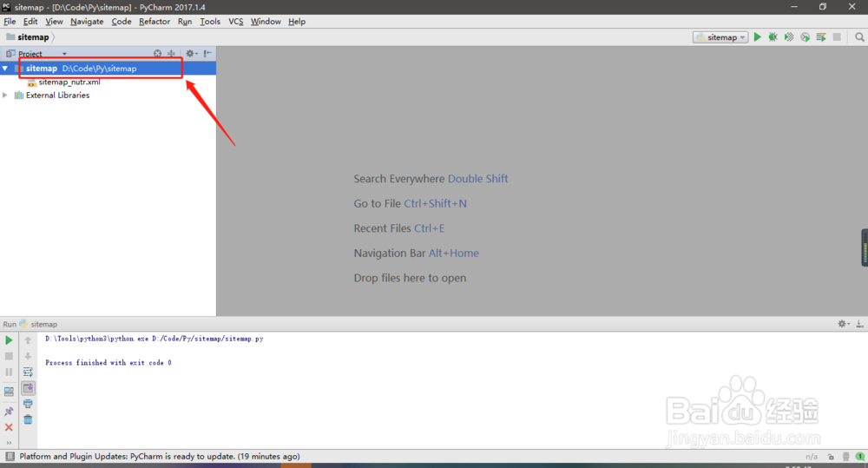868x468 pixels.
Task: Expand External Libraries node
Action: 5,96
